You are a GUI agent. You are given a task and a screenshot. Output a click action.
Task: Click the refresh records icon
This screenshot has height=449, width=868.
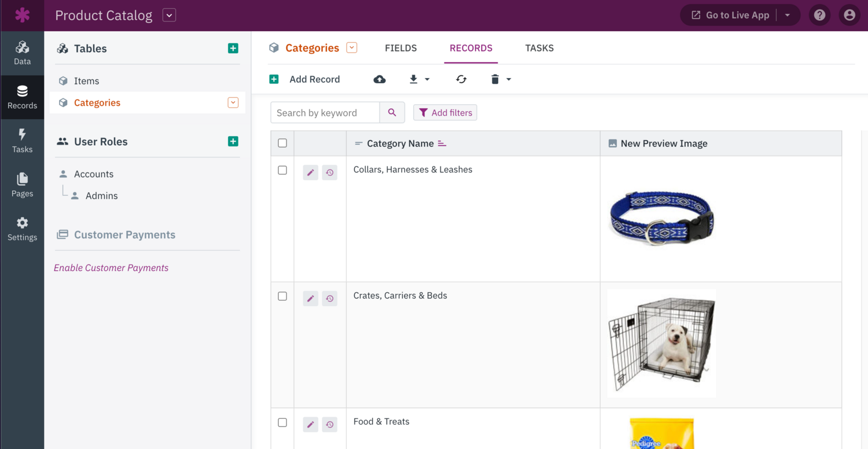click(461, 79)
